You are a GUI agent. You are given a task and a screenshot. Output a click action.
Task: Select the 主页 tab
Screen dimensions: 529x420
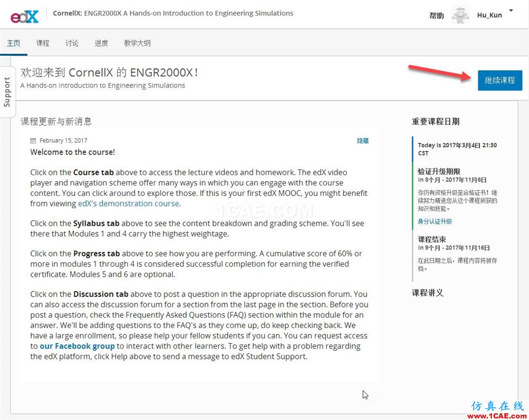click(x=14, y=43)
